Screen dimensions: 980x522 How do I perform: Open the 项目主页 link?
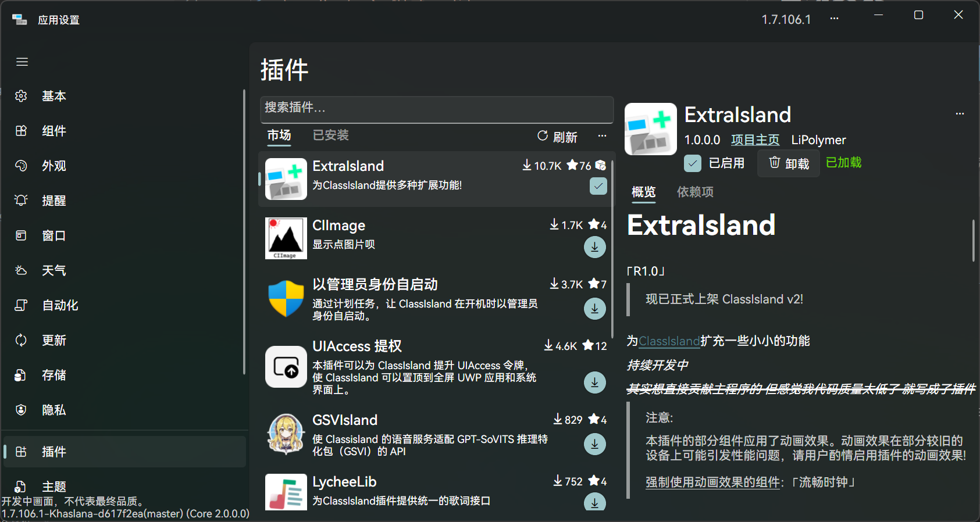[x=755, y=140]
